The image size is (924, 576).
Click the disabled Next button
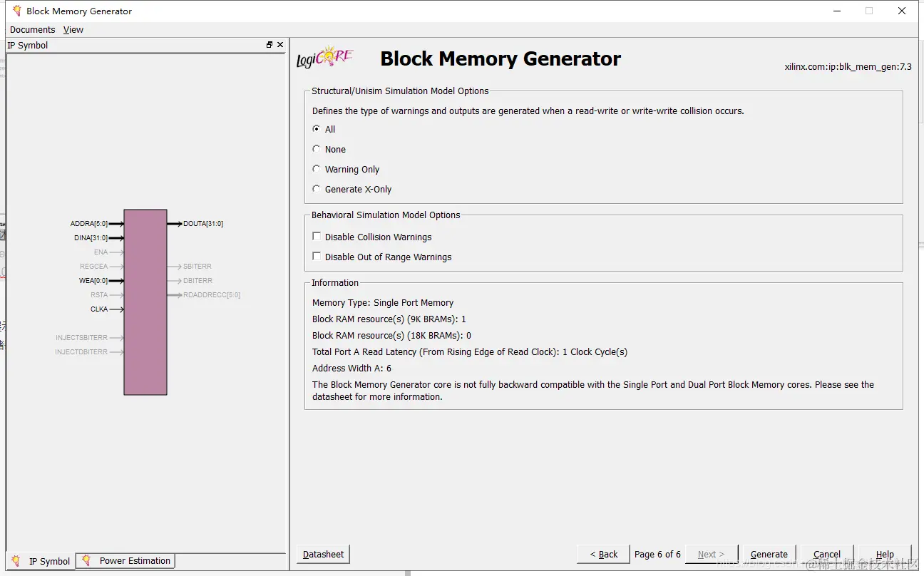click(x=711, y=554)
